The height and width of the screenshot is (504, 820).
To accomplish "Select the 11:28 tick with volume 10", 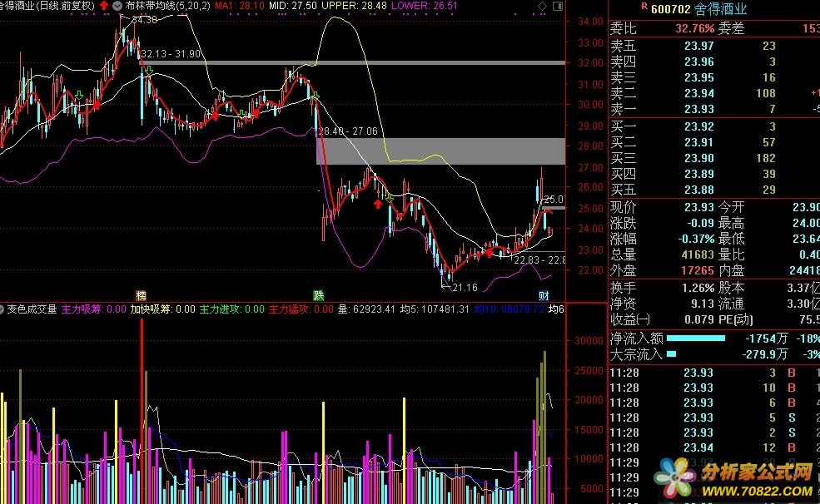I will pos(714,388).
